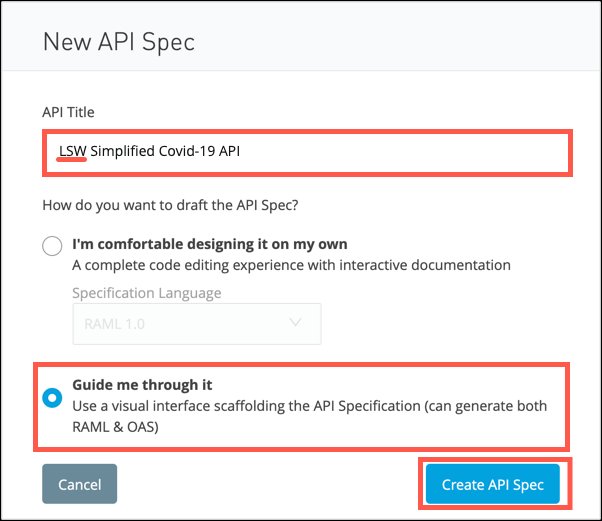Click the API Title input field
602x521 pixels.
coord(307,153)
